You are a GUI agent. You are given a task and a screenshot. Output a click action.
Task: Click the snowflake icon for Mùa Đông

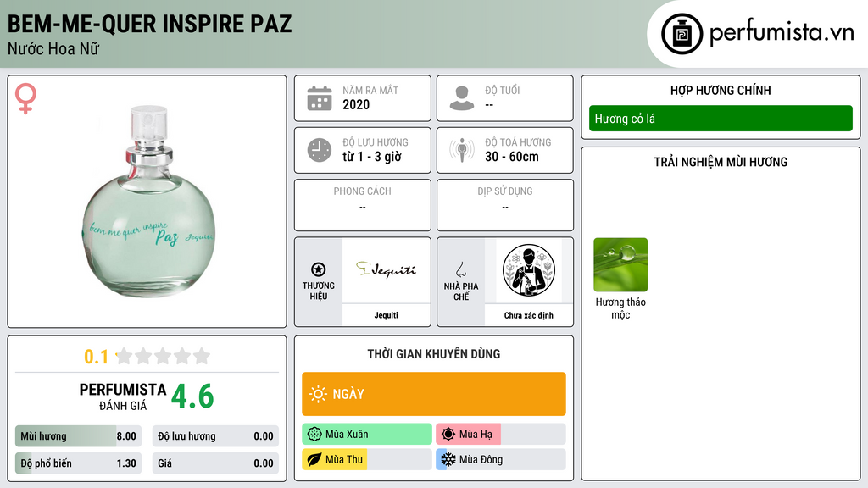coord(448,460)
